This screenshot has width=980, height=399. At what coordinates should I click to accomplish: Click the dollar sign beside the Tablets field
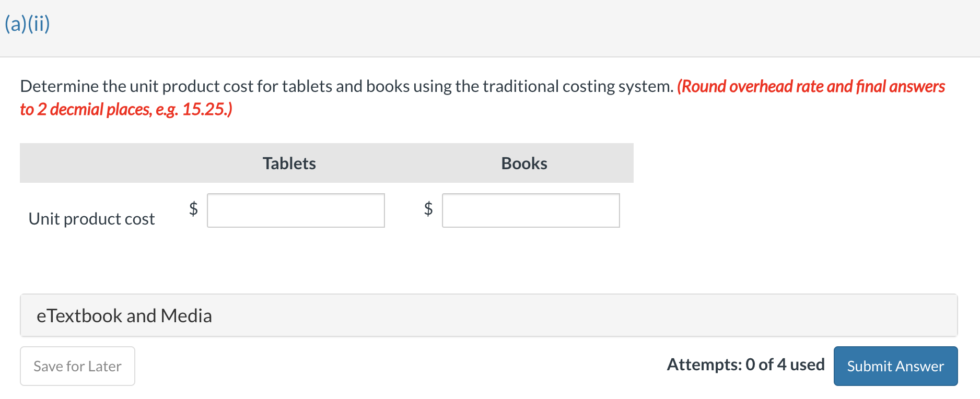(193, 209)
